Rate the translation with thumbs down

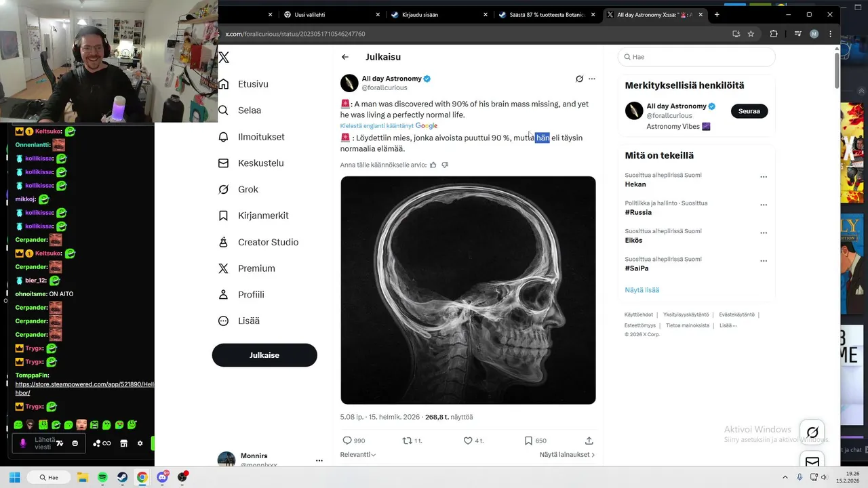click(445, 165)
